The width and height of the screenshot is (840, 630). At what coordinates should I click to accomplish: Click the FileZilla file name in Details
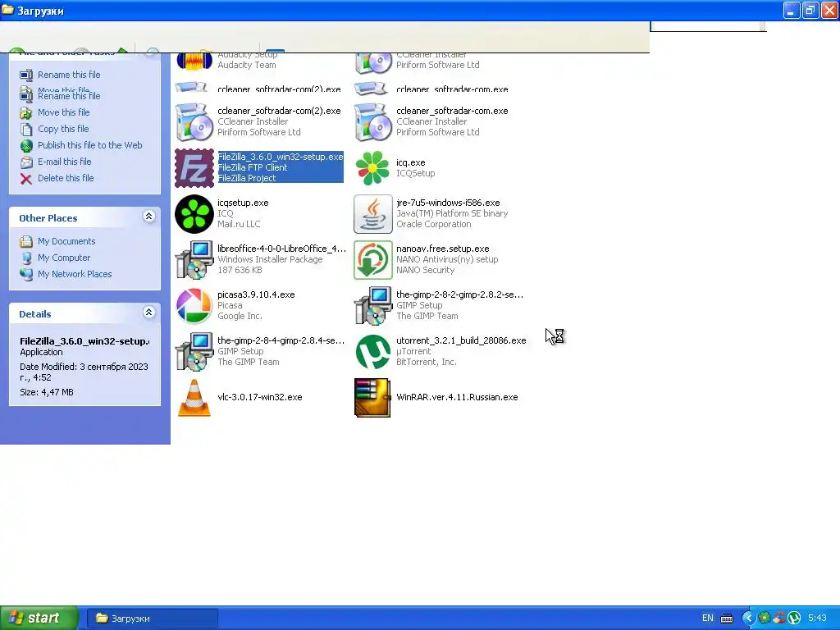click(x=84, y=341)
